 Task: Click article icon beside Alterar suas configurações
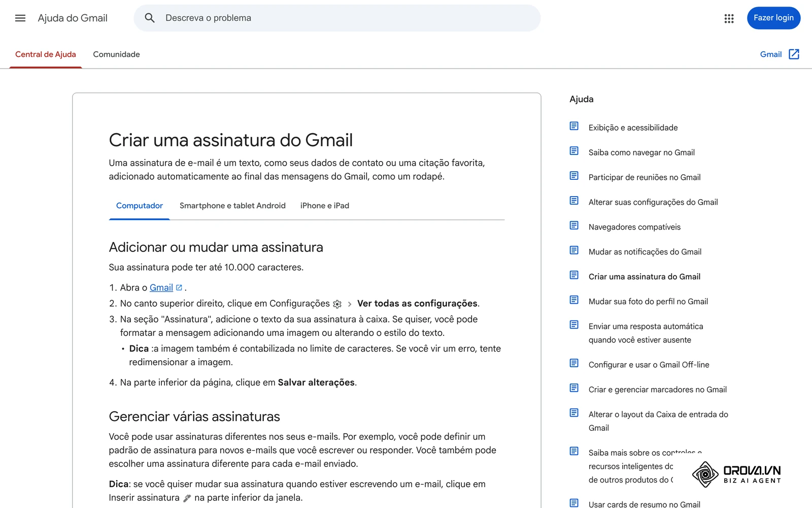coord(574,201)
